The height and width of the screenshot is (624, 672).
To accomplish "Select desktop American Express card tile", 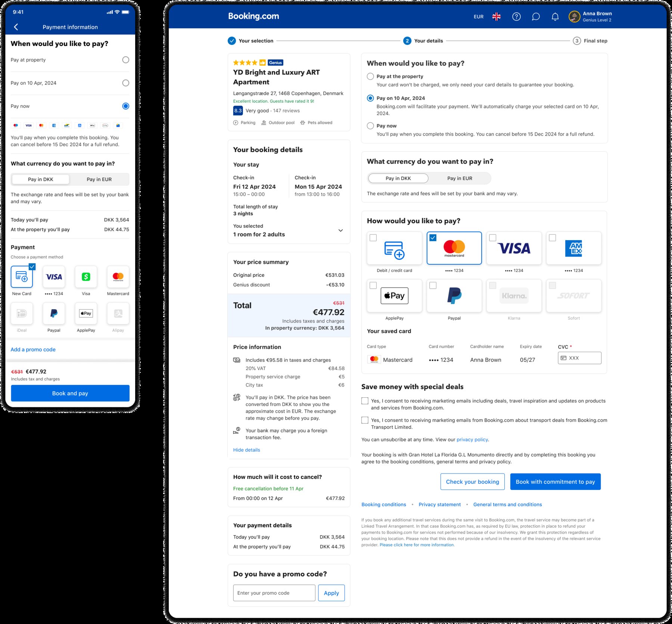I will [574, 248].
